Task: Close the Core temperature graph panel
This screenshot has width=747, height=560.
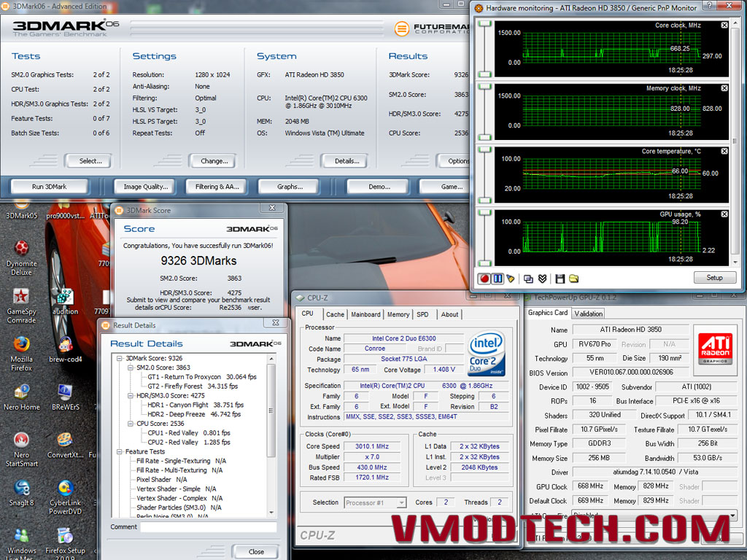Action: tap(724, 151)
